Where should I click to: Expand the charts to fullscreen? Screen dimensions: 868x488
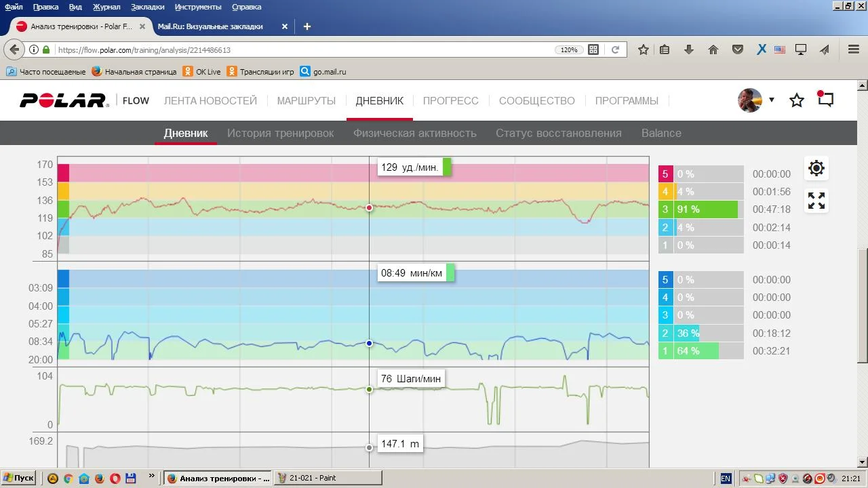(x=816, y=201)
